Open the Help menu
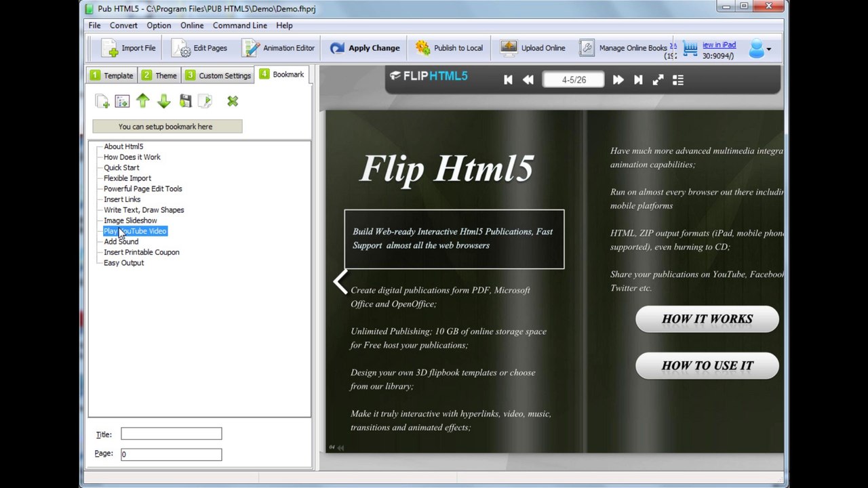 coord(284,25)
